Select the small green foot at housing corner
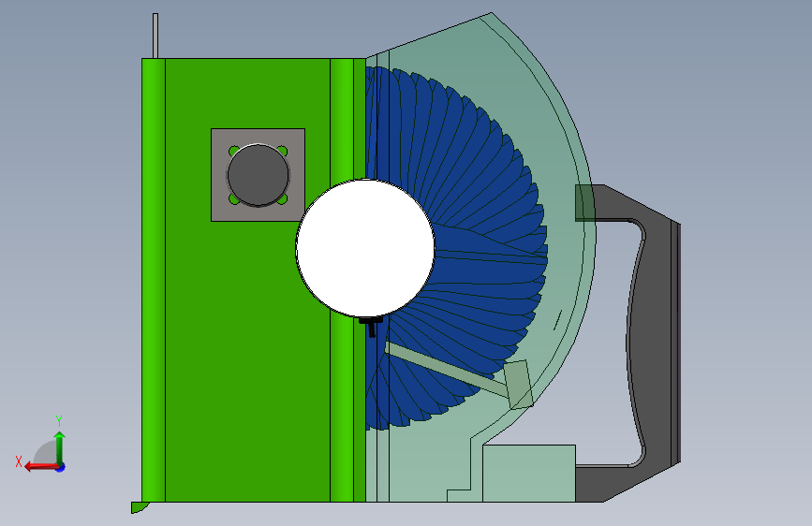This screenshot has width=812, height=526. coord(140,507)
